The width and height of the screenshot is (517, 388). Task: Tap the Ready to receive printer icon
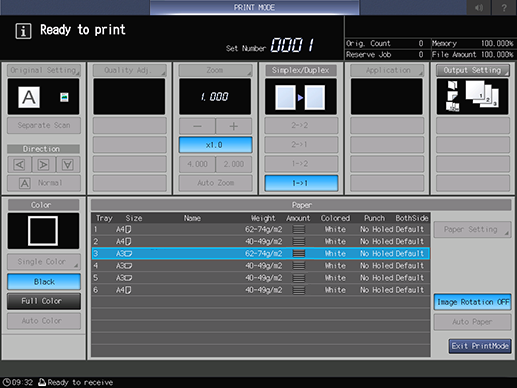click(42, 382)
